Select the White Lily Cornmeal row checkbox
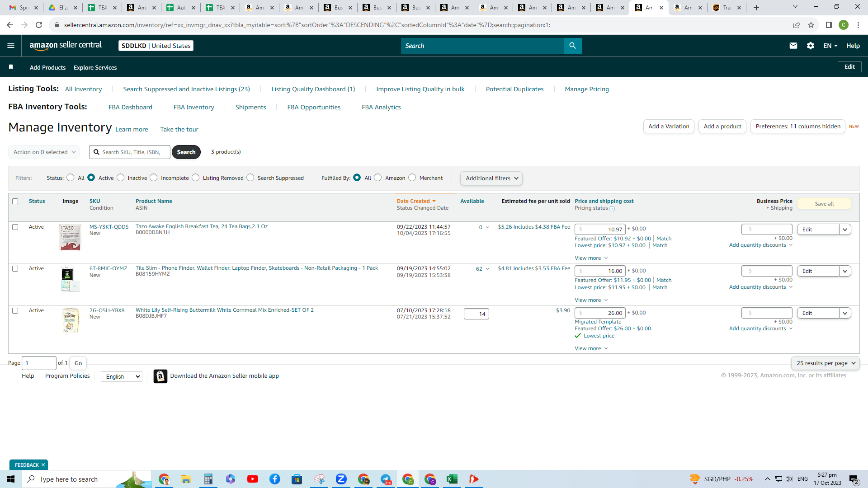The image size is (868, 488). tap(15, 311)
